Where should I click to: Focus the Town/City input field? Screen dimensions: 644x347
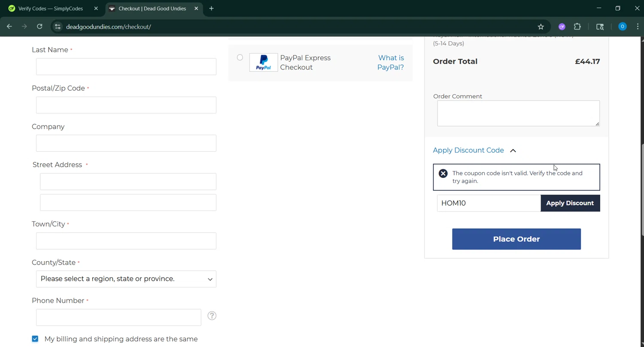tap(126, 241)
